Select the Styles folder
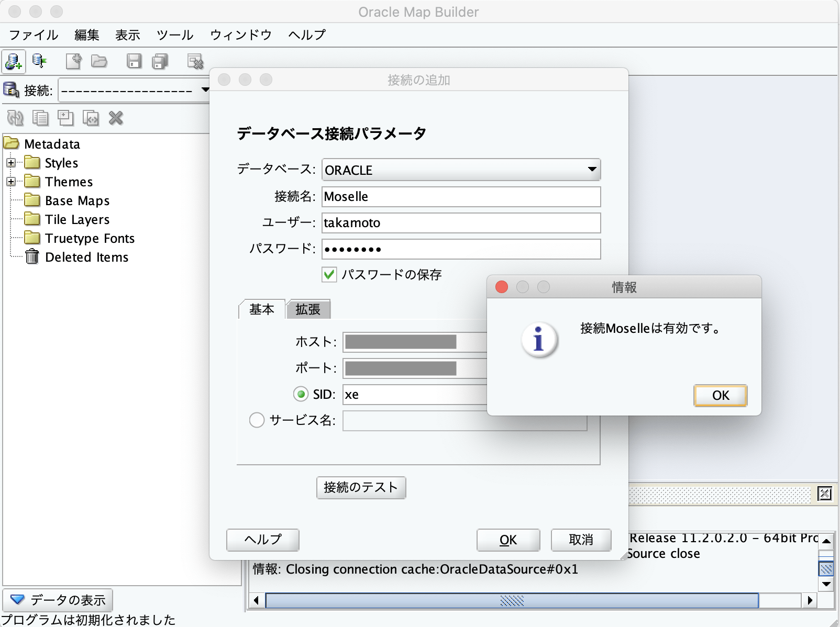 (x=52, y=163)
